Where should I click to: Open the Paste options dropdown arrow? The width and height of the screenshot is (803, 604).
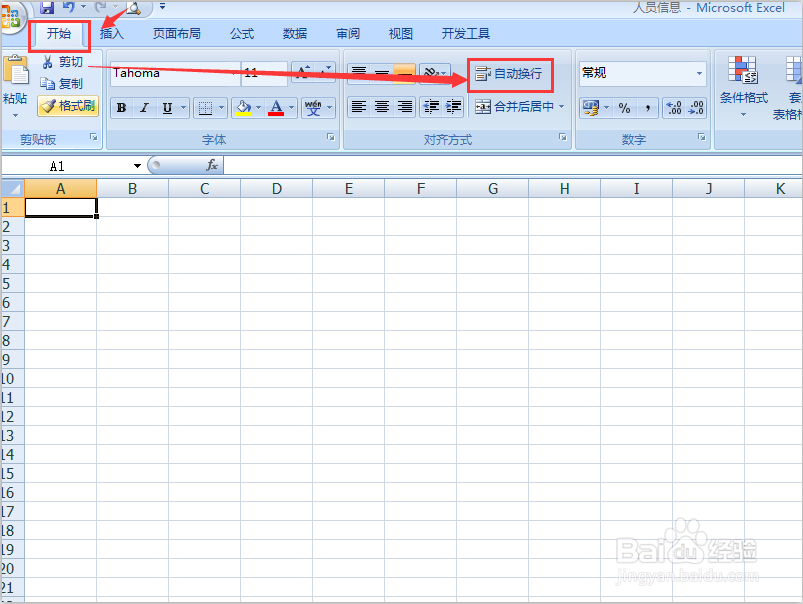click(x=15, y=115)
